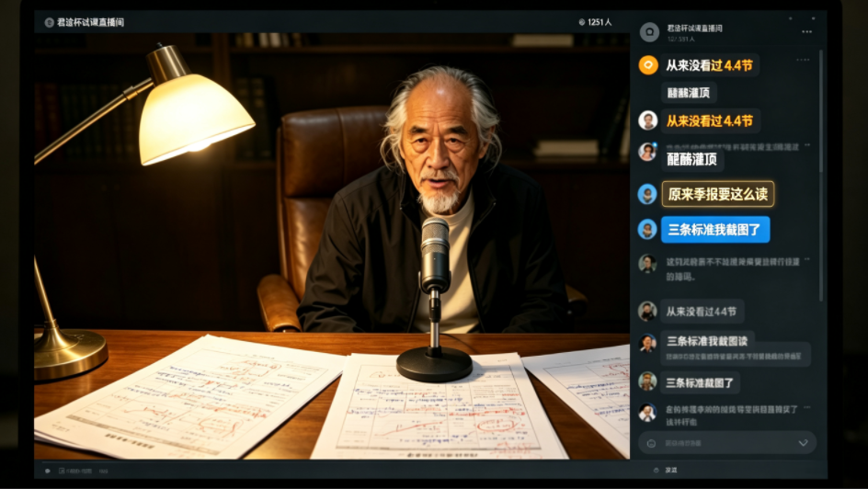Click the emoji icon in chat input
This screenshot has width=868, height=489.
(x=652, y=443)
